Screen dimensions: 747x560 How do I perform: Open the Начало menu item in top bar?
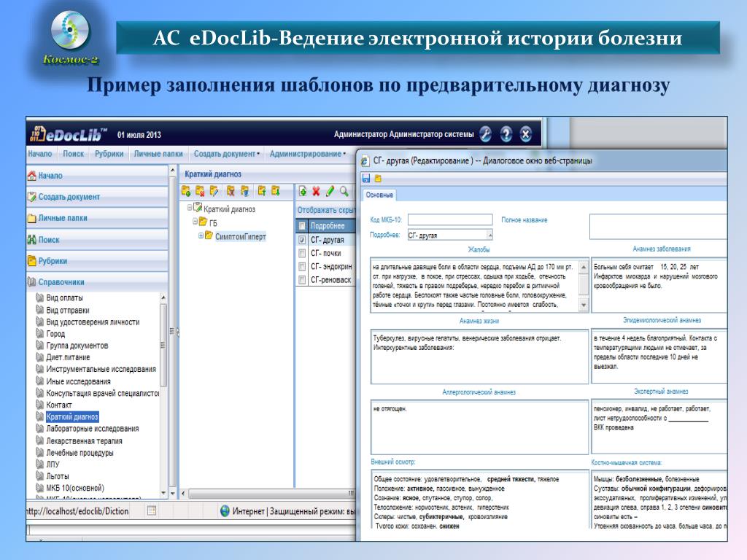[x=40, y=154]
